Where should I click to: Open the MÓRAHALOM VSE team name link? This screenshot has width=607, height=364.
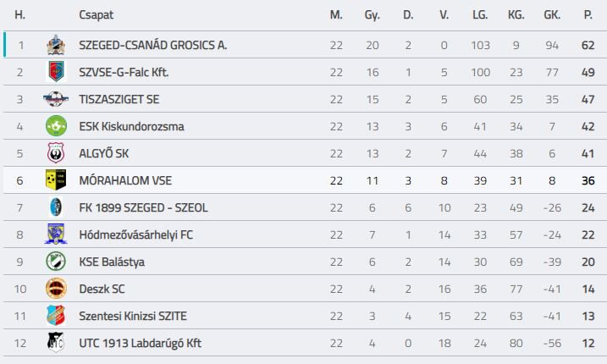[125, 180]
